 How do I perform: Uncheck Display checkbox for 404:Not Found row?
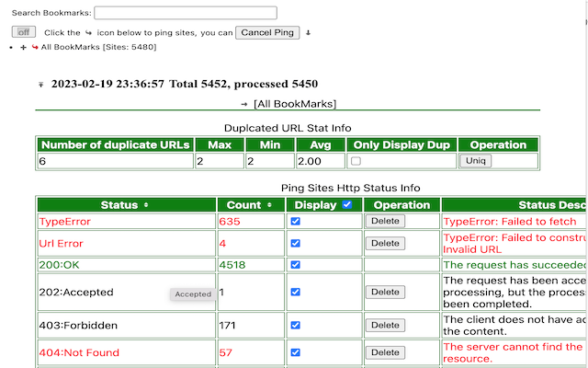point(296,352)
